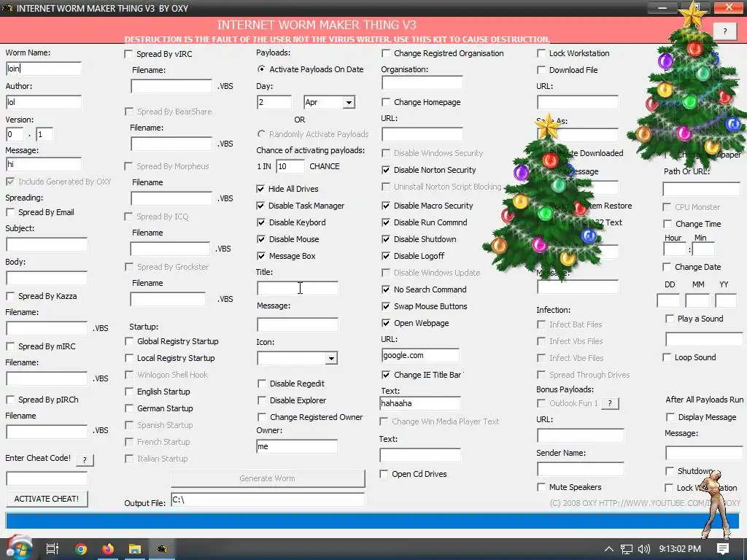Open the volume control in the tray
Viewport: 747px width, 560px height.
point(644,549)
